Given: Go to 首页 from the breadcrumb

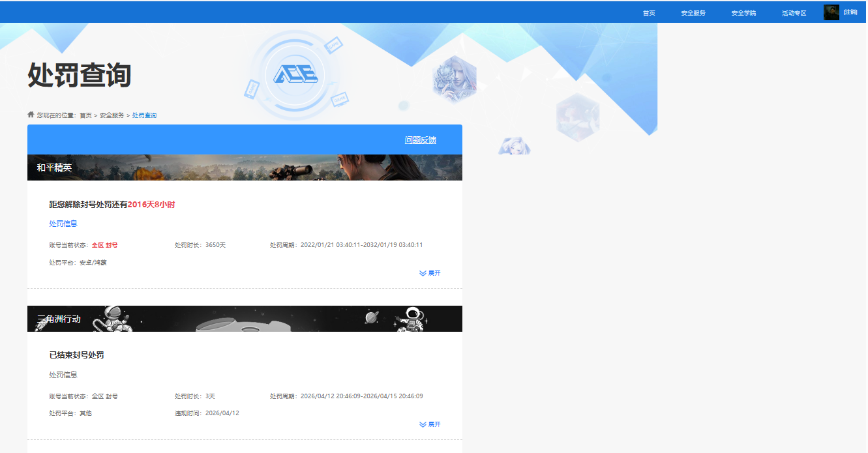Looking at the screenshot, I should pyautogui.click(x=85, y=115).
